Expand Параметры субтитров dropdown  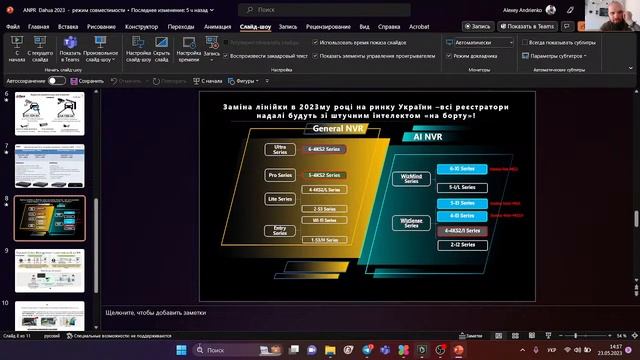554,56
